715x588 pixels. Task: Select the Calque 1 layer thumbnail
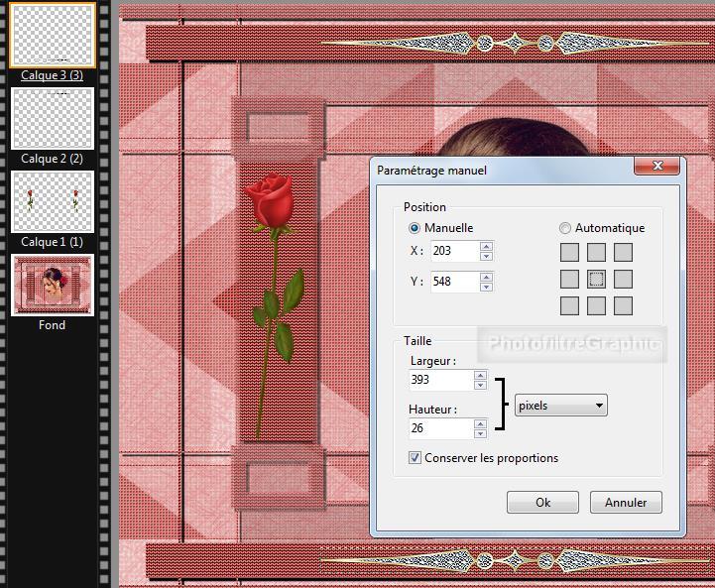(53, 202)
